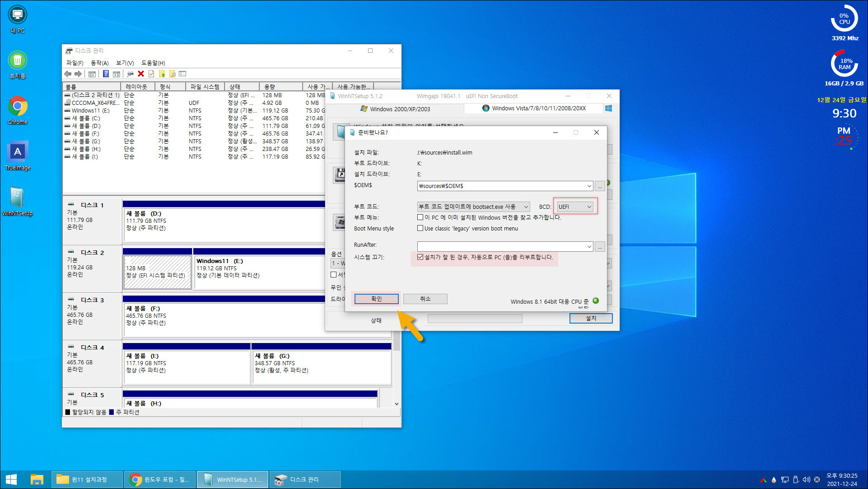Switch to Windows Vista/7/8/10/11 tab
Image resolution: width=868 pixels, height=489 pixels.
click(x=534, y=108)
